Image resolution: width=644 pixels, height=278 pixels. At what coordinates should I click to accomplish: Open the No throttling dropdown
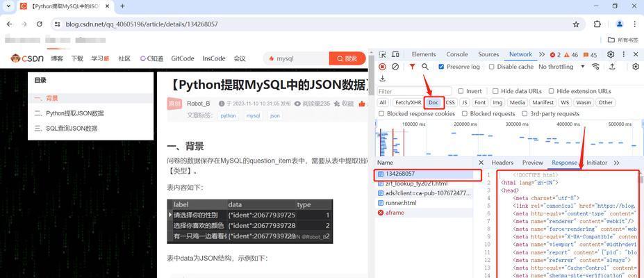pos(561,67)
